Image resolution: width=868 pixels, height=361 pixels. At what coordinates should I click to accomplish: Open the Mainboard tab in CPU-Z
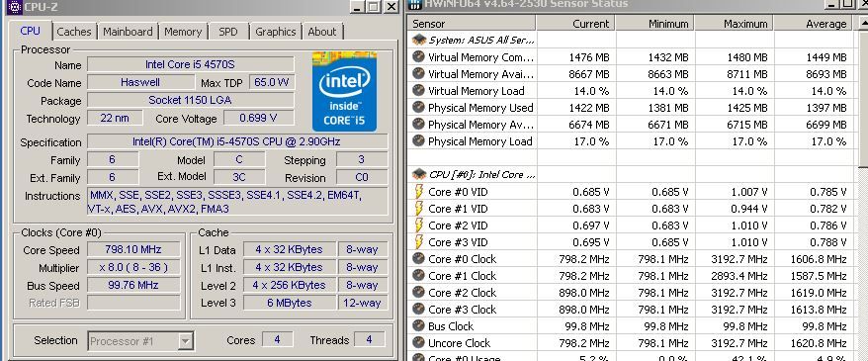click(x=128, y=32)
